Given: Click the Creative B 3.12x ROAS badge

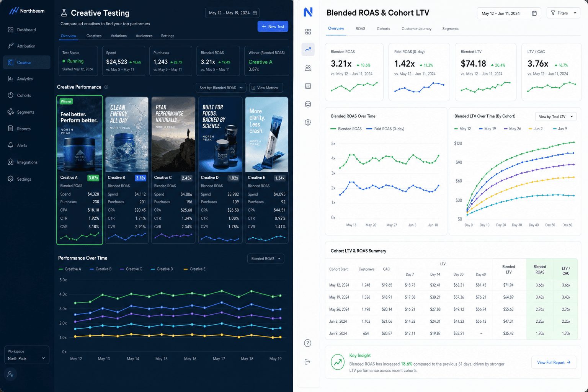Looking at the screenshot, I should point(140,178).
